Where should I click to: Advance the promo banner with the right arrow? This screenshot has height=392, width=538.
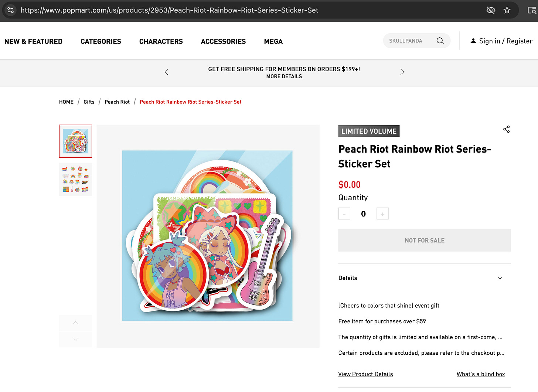[x=402, y=72]
